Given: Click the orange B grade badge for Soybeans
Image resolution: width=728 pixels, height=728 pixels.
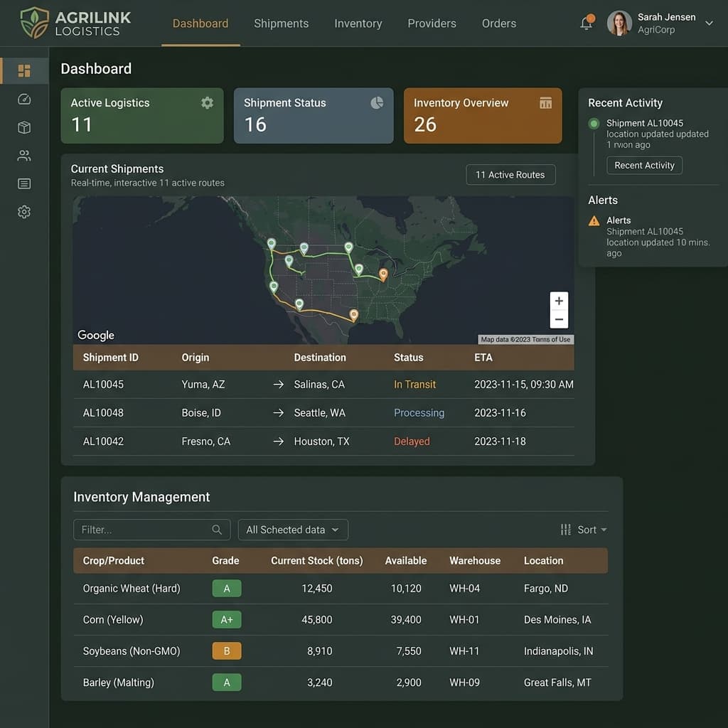Looking at the screenshot, I should 227,651.
